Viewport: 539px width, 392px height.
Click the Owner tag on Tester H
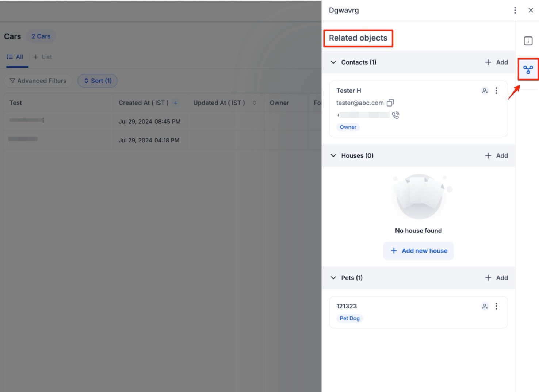click(348, 127)
